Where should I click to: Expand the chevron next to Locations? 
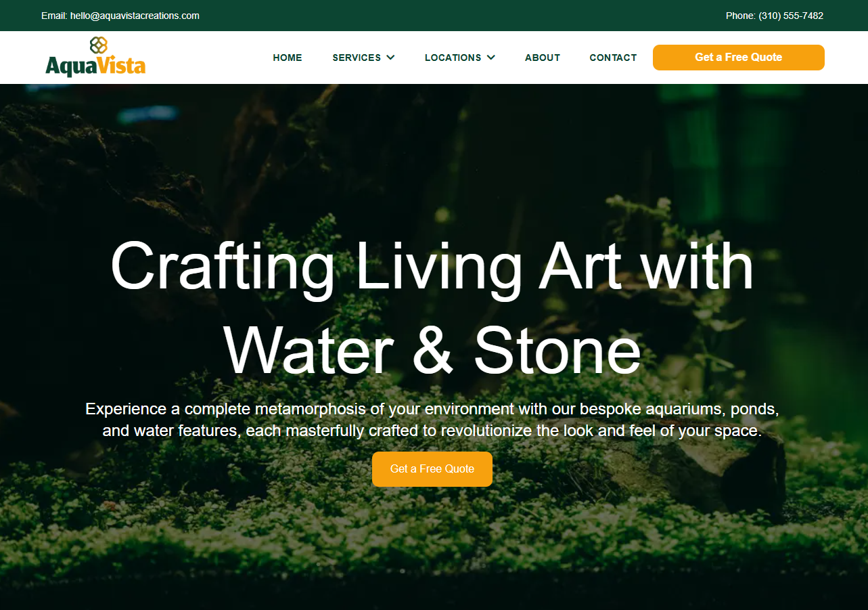(x=491, y=58)
